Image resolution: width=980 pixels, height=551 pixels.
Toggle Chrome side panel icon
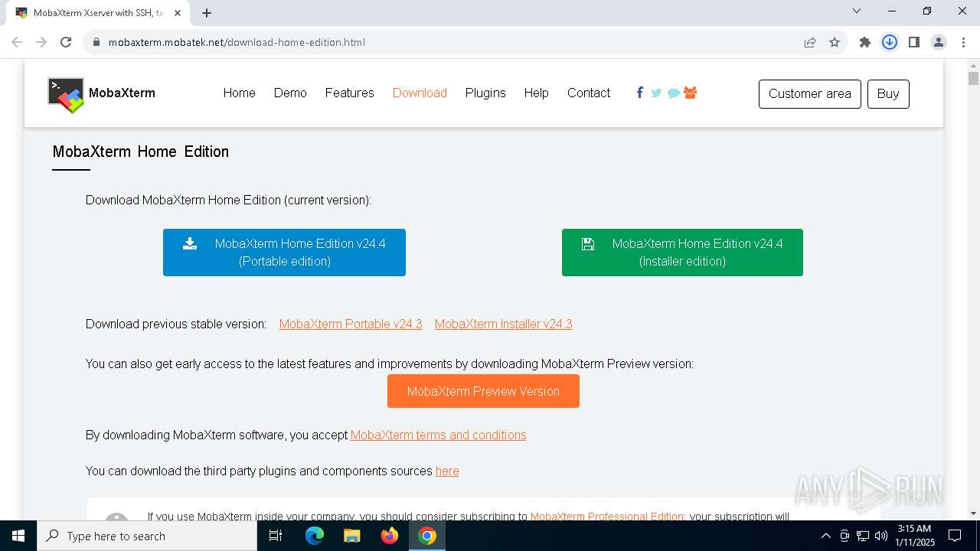(914, 42)
